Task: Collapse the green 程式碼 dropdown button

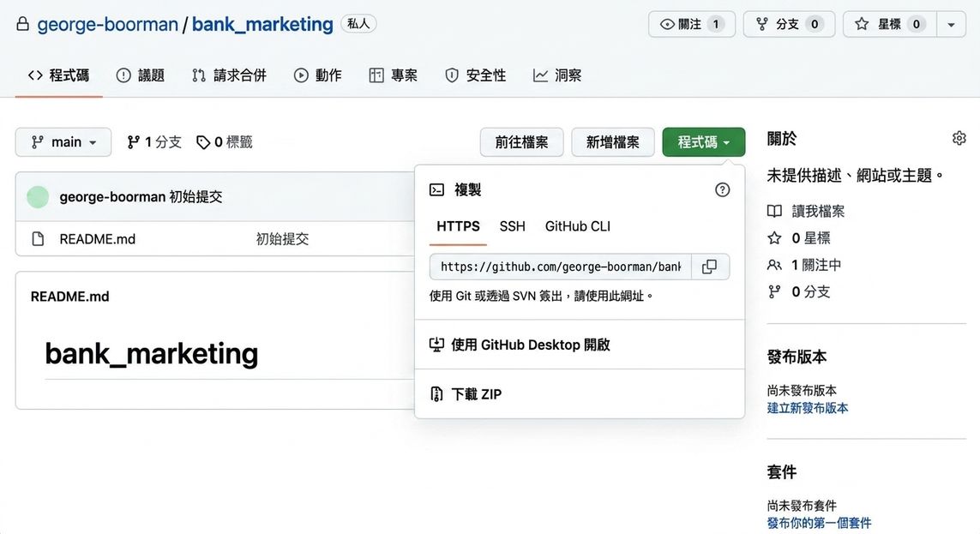Action: (x=704, y=141)
